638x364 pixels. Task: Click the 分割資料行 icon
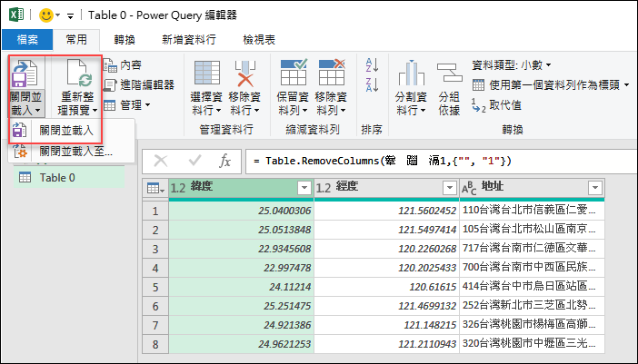(x=412, y=74)
